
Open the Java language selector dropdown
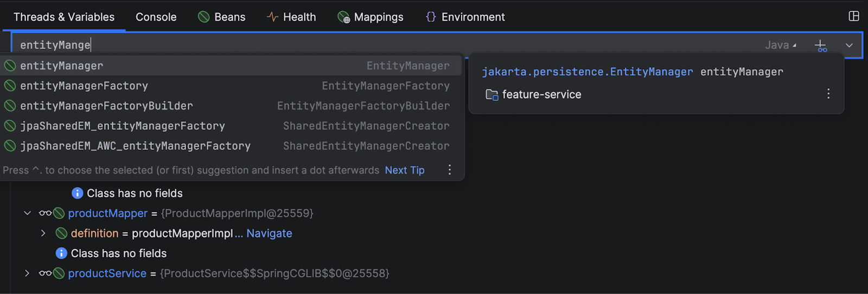coord(781,45)
